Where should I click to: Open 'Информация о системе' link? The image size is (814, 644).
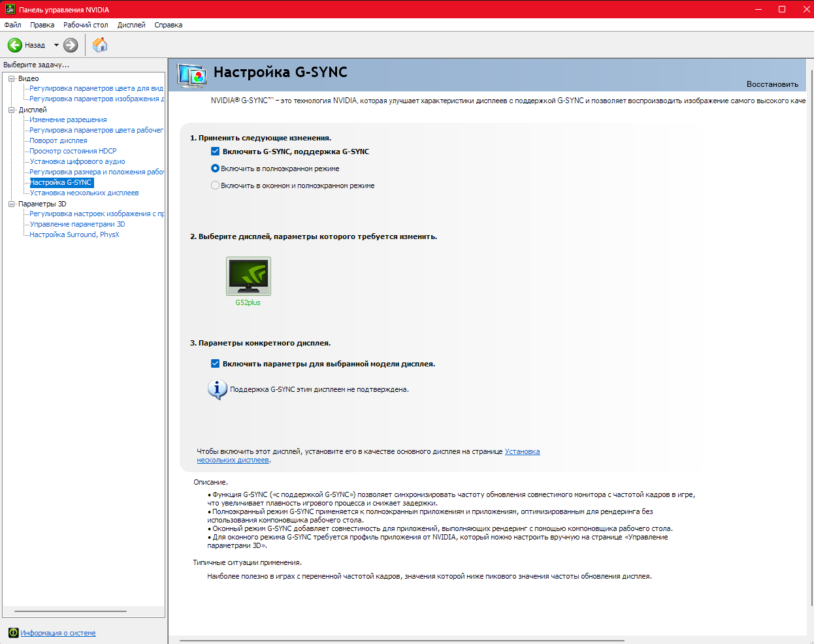pos(58,633)
